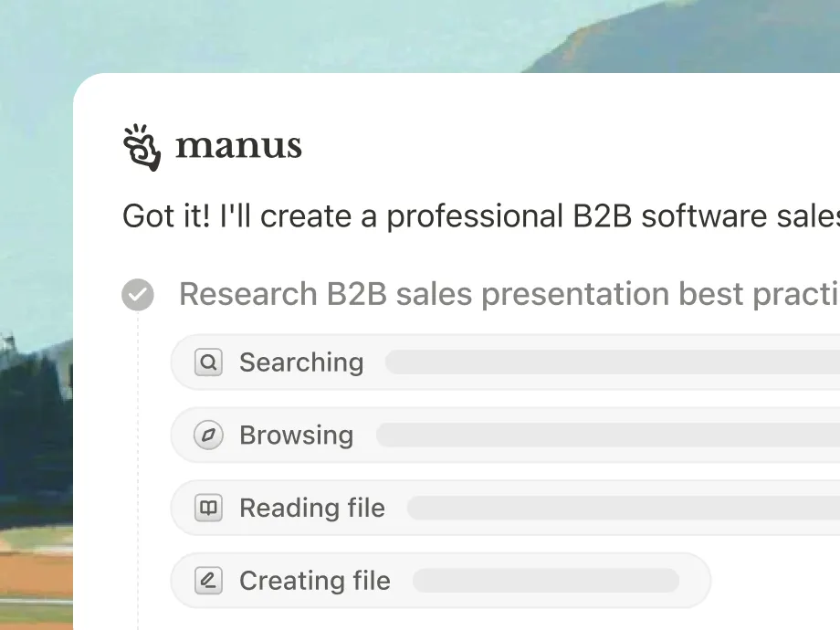Click the gray placeholder bar beside Searching
Viewport: 840px width, 630px height.
[612, 362]
